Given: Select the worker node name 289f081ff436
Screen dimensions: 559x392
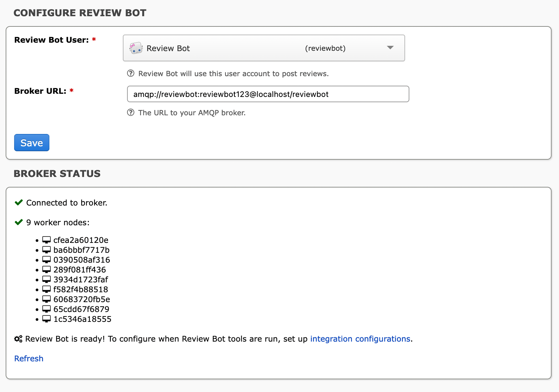Looking at the screenshot, I should [x=80, y=270].
